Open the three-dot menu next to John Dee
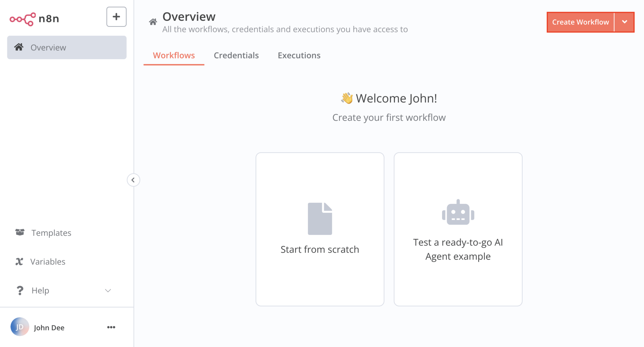 [111, 327]
